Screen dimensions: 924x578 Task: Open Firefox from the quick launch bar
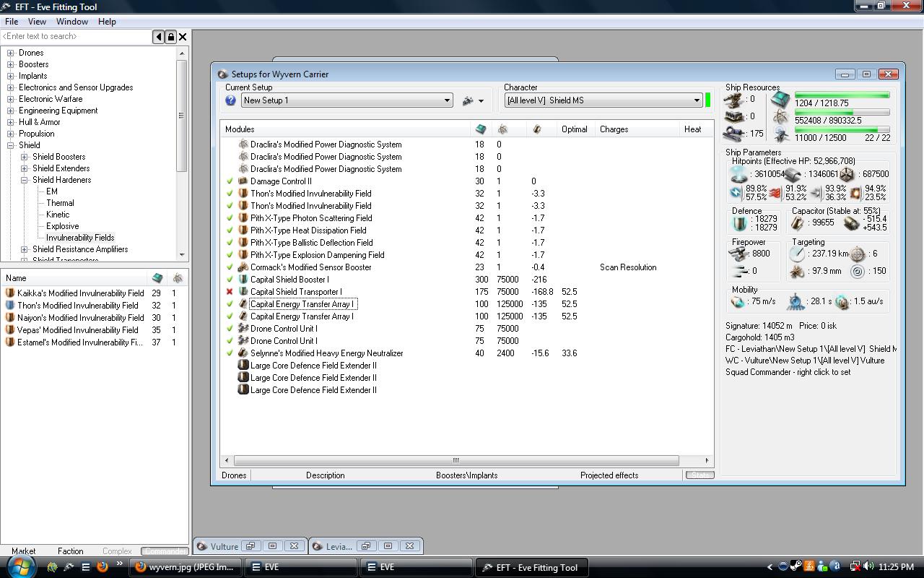103,567
